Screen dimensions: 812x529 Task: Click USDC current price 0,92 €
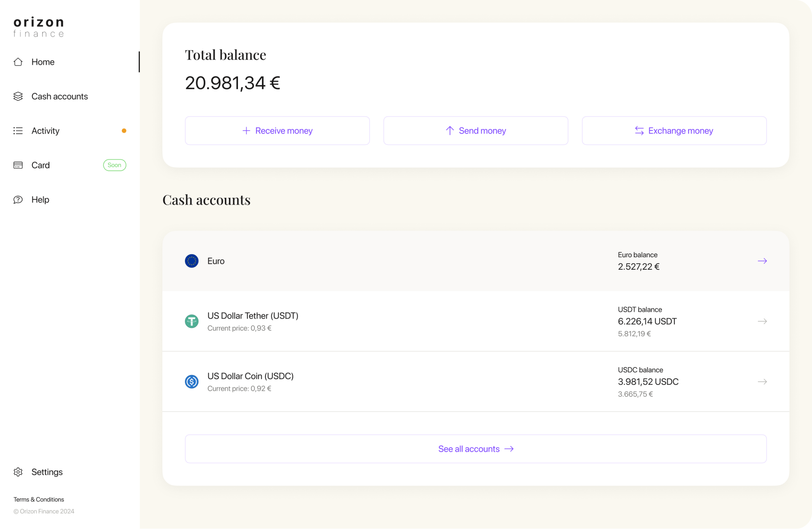point(239,389)
